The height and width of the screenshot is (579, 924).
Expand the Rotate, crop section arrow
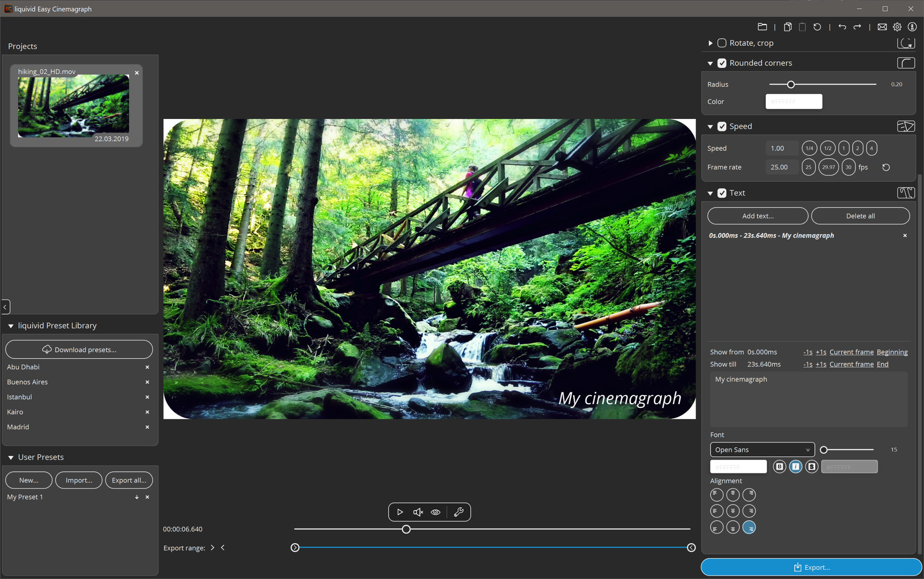[710, 43]
